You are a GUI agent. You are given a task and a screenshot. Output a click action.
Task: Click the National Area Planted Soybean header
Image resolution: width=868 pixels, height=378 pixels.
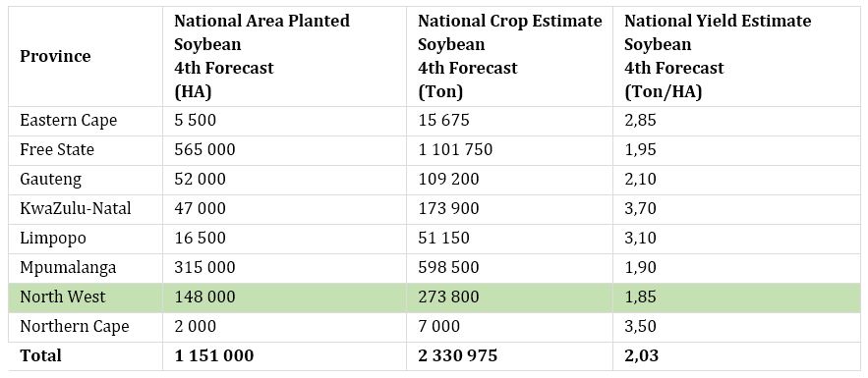(261, 56)
